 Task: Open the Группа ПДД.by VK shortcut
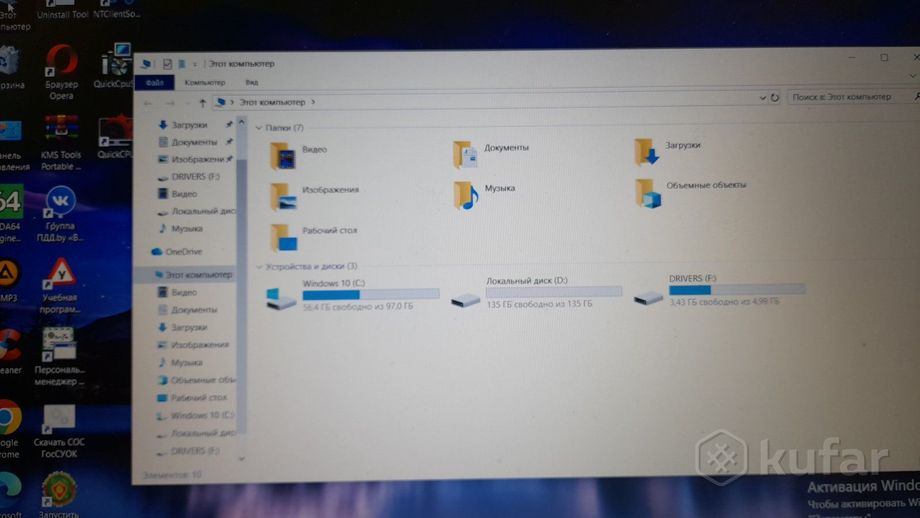(x=60, y=214)
